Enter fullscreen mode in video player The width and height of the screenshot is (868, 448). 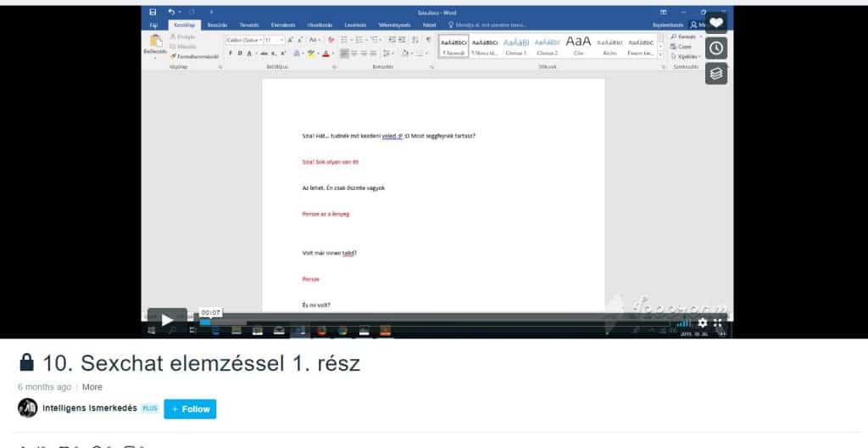coord(718,322)
